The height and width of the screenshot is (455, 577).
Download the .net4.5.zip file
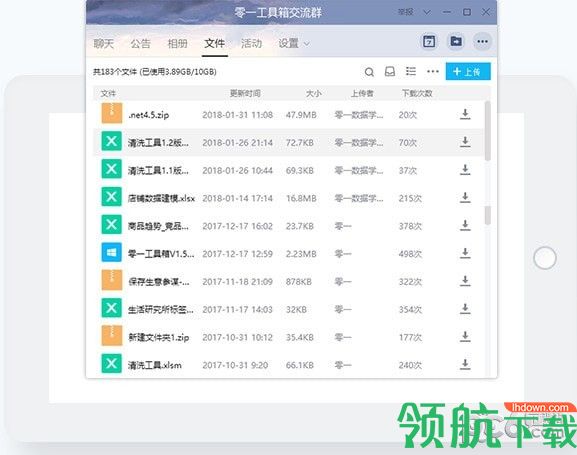pos(465,114)
